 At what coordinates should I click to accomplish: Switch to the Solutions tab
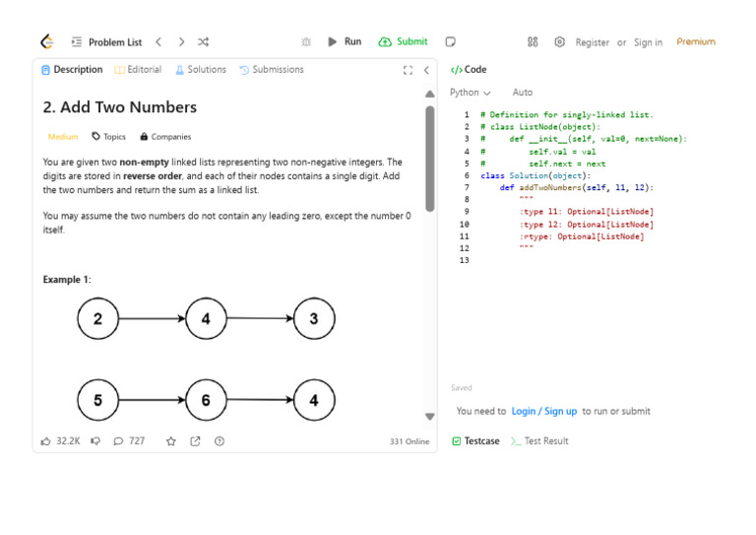[x=201, y=70]
